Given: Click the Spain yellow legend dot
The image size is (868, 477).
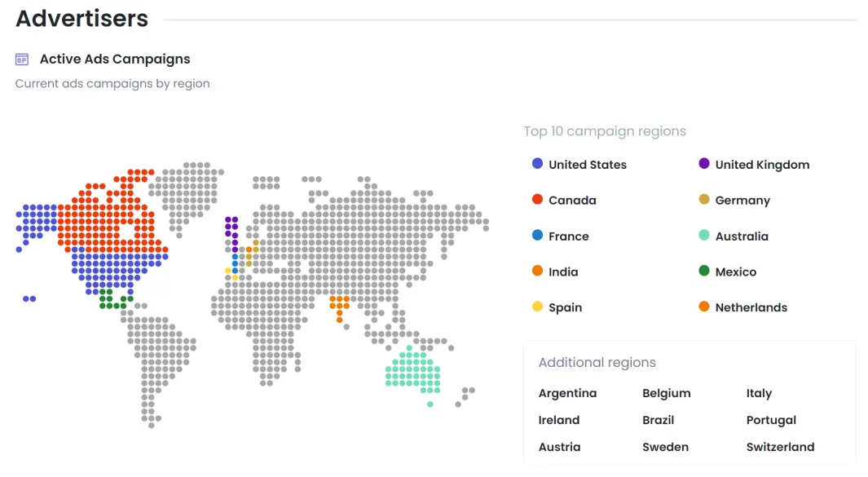Looking at the screenshot, I should pos(537,307).
